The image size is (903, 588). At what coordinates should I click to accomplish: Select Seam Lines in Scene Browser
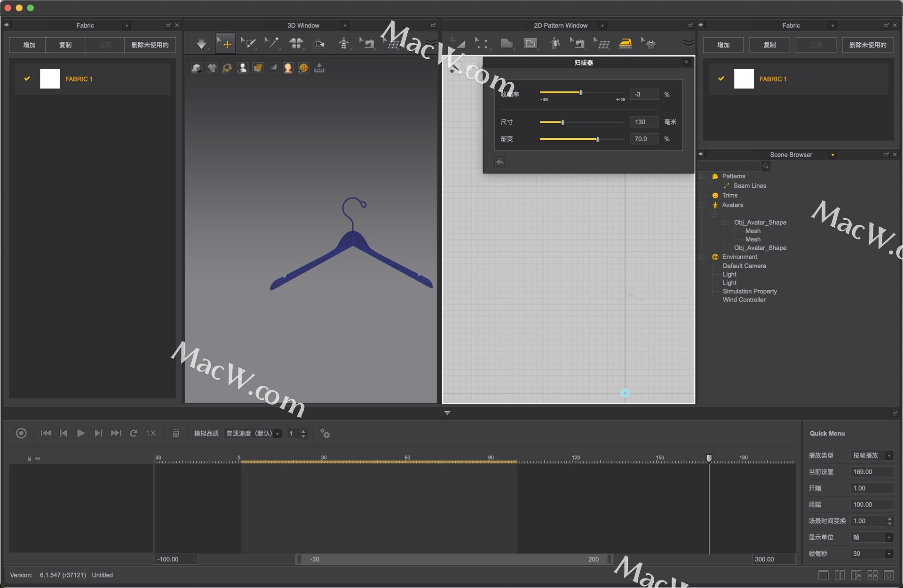[x=750, y=186]
